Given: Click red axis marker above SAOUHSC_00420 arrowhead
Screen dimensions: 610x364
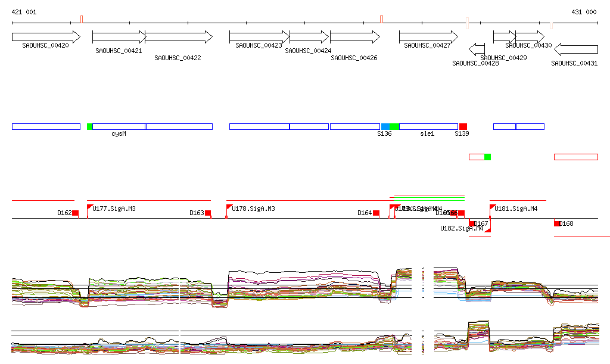Looking at the screenshot, I should pos(82,20).
